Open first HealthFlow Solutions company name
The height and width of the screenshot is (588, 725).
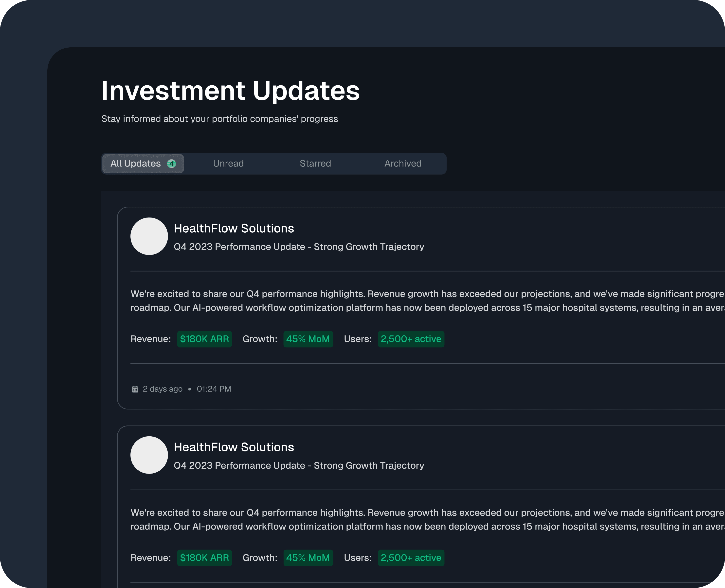[234, 229]
